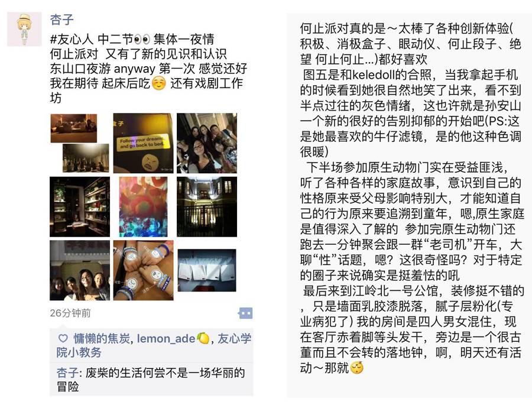
Task: Open 杏子's username link above the post
Action: [61, 20]
